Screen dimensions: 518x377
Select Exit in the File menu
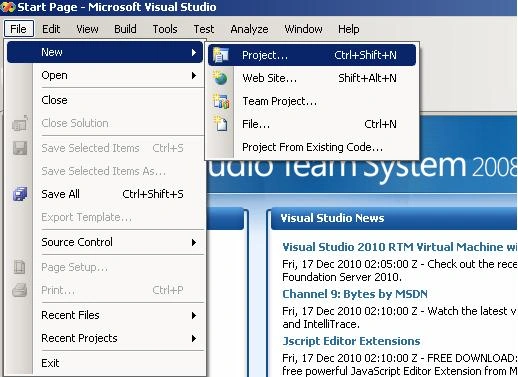point(105,363)
